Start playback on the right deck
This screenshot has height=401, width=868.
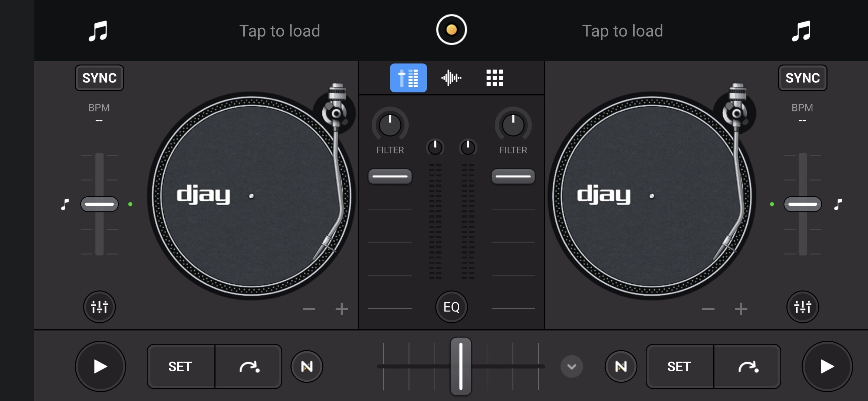tap(827, 366)
